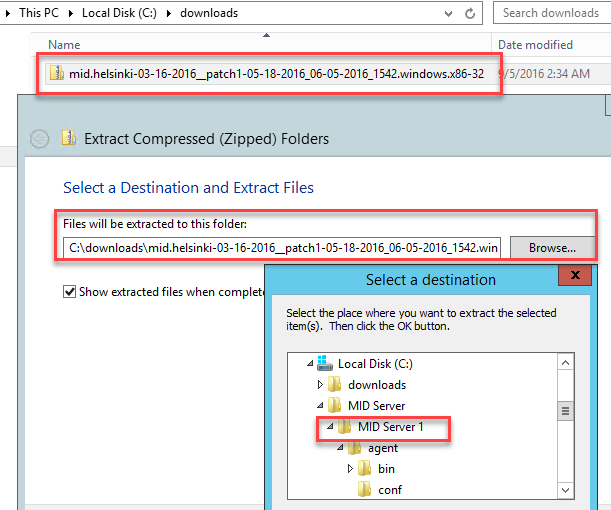Click the extraction destination path field
This screenshot has width=611, height=510.
pos(282,248)
